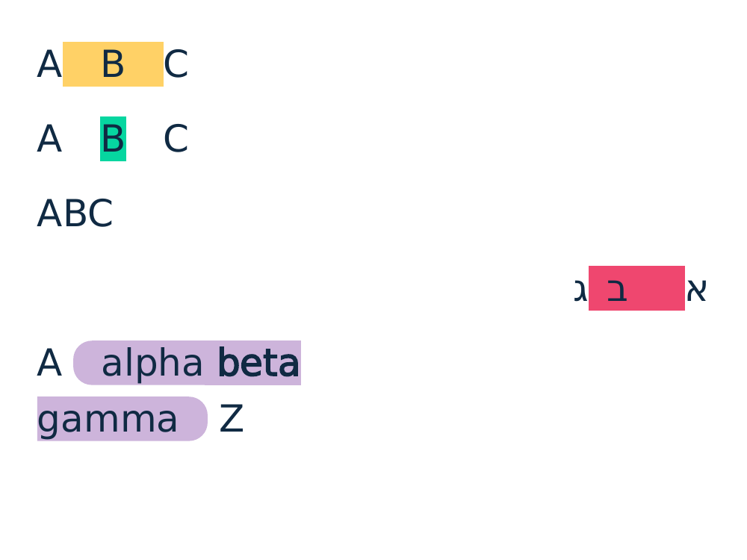
Task: Click the bold word beta
Action: 258,364
